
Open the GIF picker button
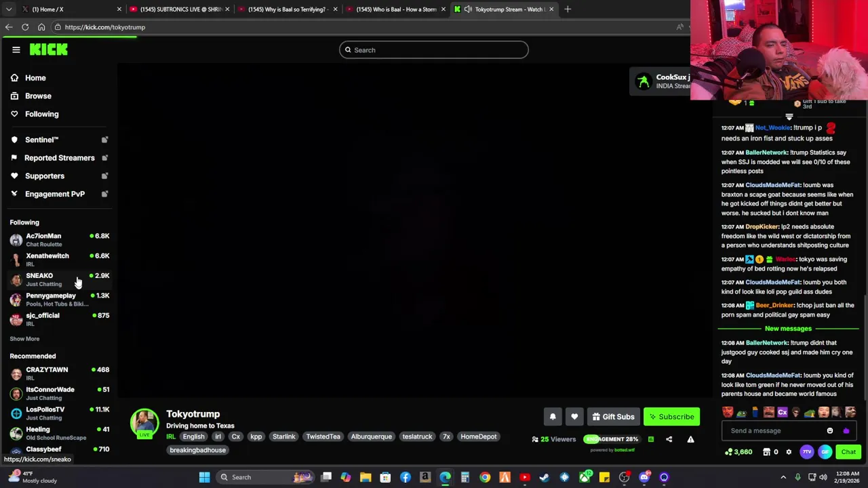tap(825, 452)
